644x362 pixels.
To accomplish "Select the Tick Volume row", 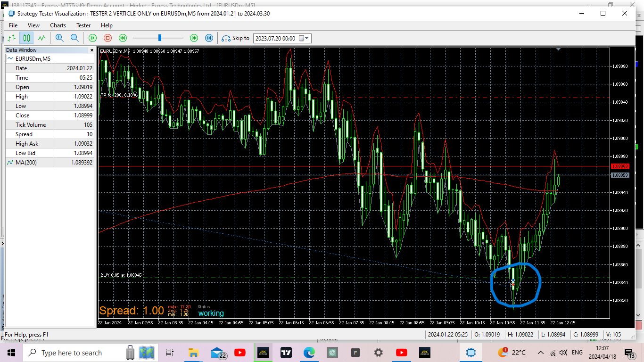I will (x=50, y=125).
